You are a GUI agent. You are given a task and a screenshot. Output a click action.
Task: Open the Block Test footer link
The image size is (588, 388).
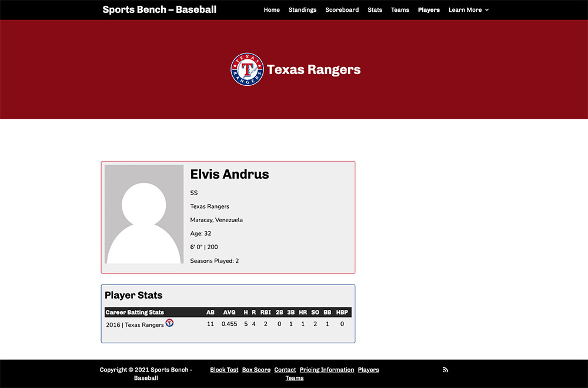224,370
